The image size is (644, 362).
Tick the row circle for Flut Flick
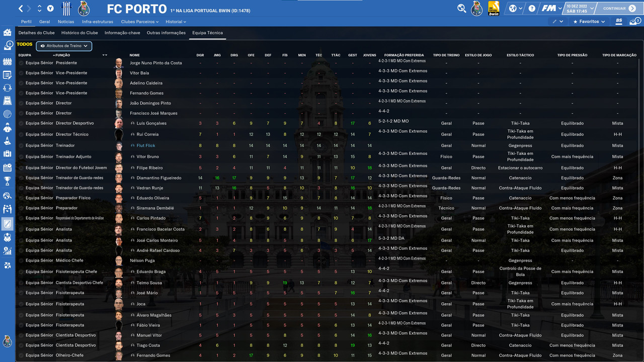tap(21, 145)
